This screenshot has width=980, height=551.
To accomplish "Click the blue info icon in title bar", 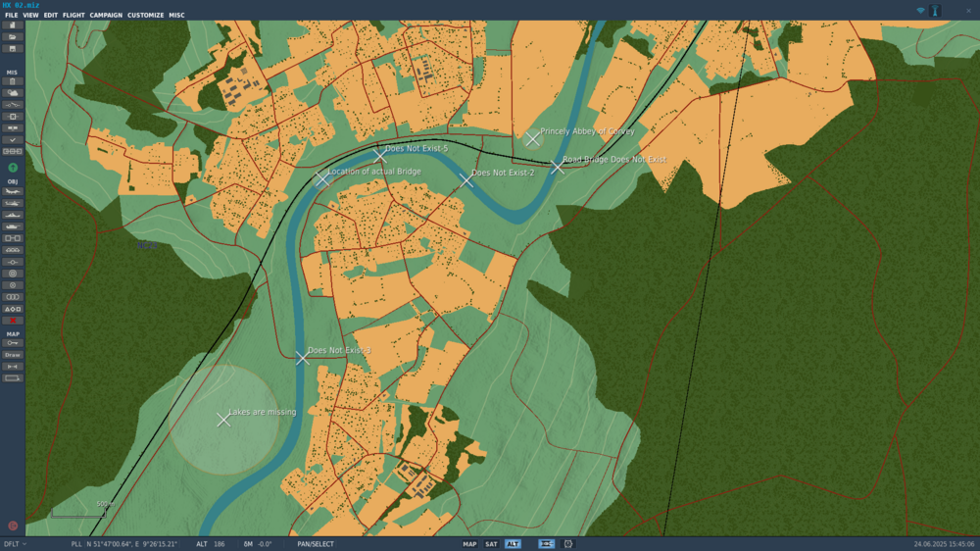I will click(x=935, y=11).
